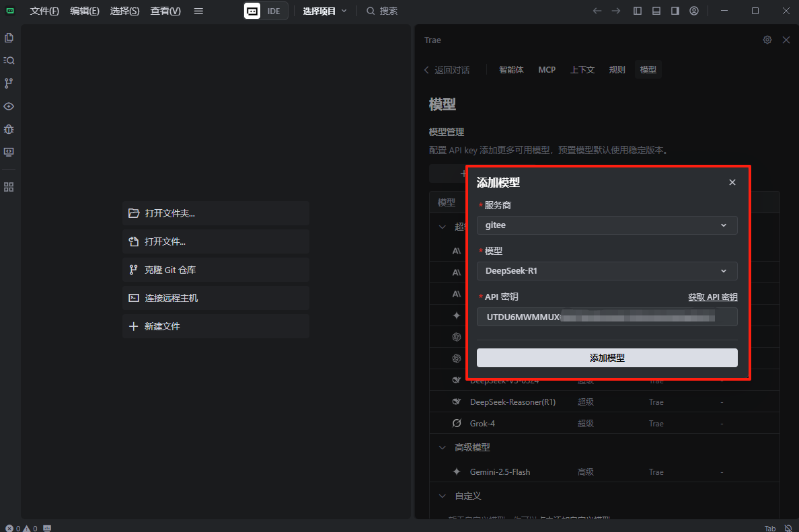Open the extensions grid icon in the sidebar

point(9,186)
